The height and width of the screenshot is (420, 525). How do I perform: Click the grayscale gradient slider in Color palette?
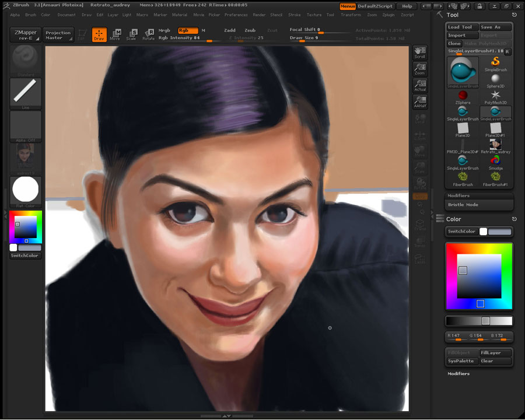(x=479, y=321)
